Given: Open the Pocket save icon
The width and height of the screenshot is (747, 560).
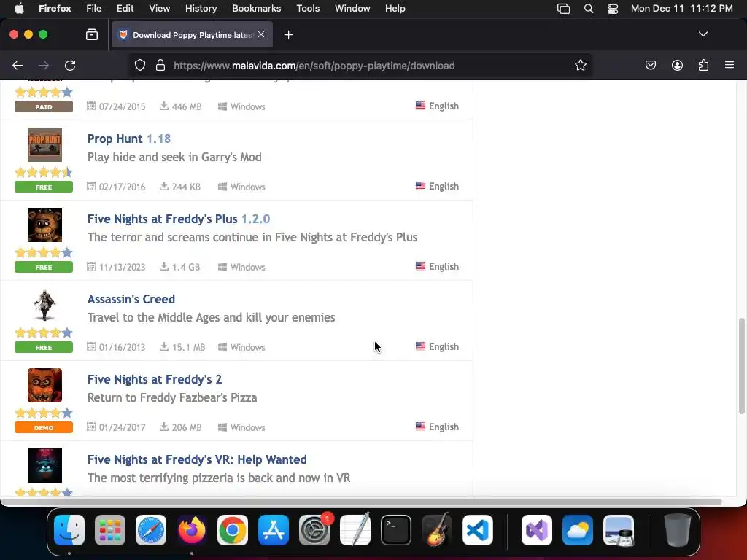Looking at the screenshot, I should (650, 65).
